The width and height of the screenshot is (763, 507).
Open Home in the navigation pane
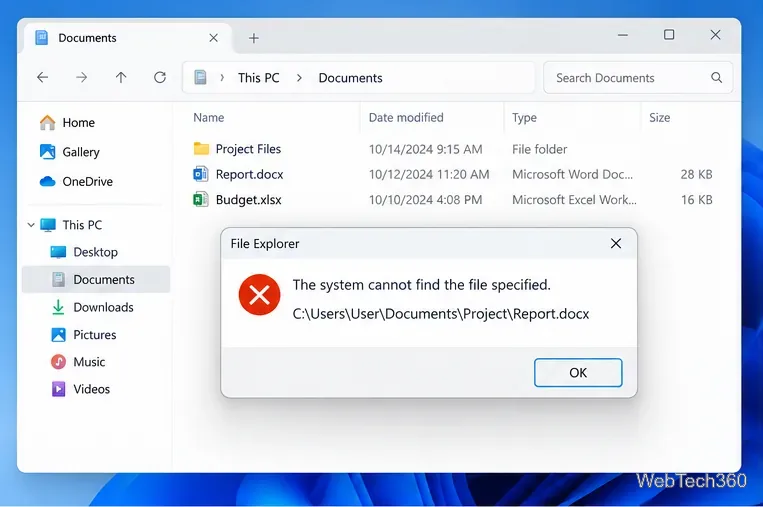pos(78,123)
